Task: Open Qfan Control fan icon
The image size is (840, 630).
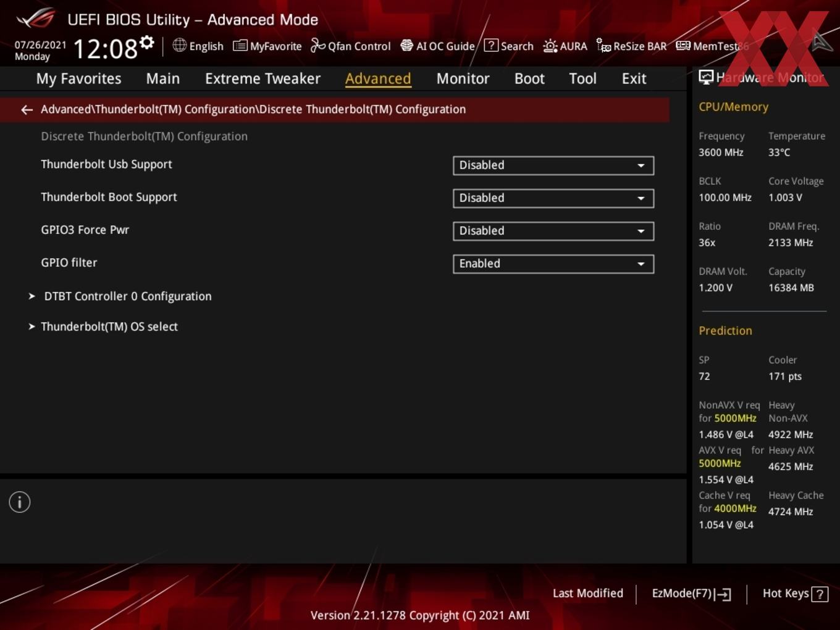Action: [317, 46]
